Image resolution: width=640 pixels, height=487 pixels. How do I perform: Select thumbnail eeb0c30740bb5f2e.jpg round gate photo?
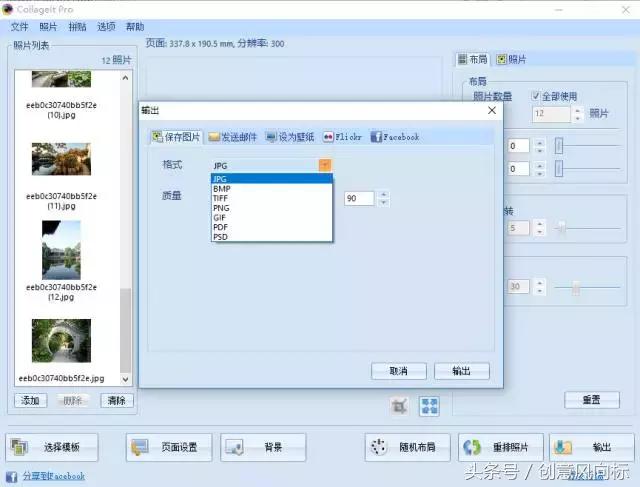click(x=61, y=341)
